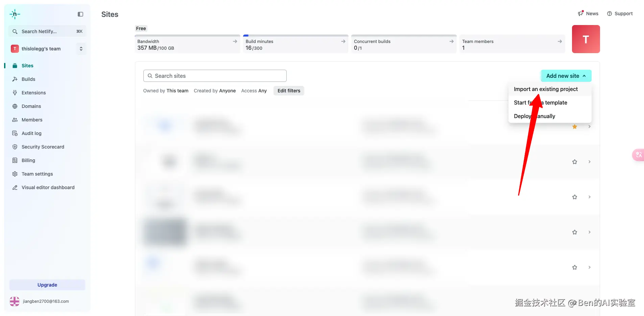The height and width of the screenshot is (316, 644).
Task: Click the Audit log icon
Action: (15, 133)
